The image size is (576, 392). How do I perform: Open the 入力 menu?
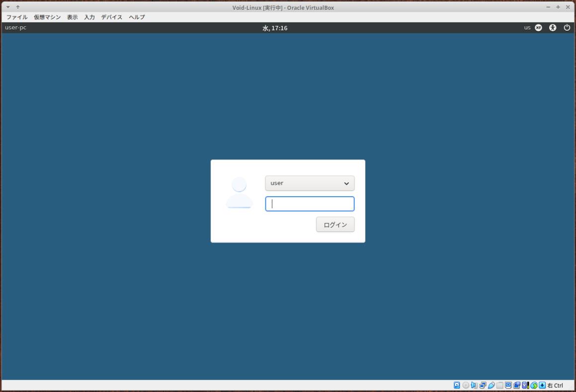click(89, 17)
